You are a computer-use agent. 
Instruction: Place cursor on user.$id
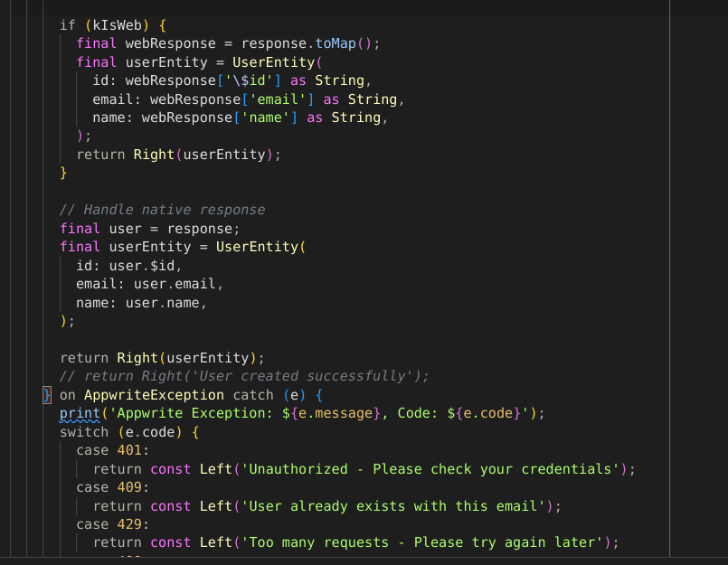[142, 266]
